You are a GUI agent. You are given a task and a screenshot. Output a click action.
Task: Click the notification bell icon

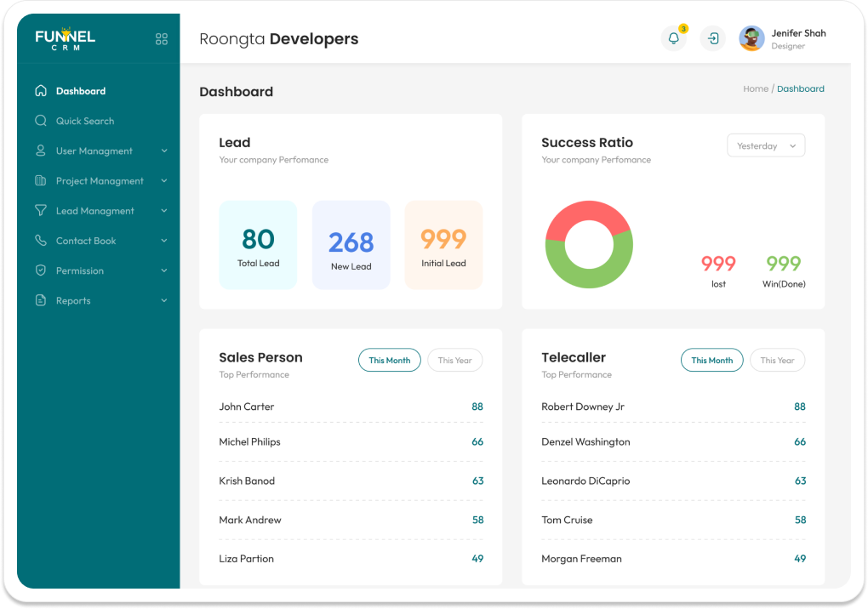point(673,39)
